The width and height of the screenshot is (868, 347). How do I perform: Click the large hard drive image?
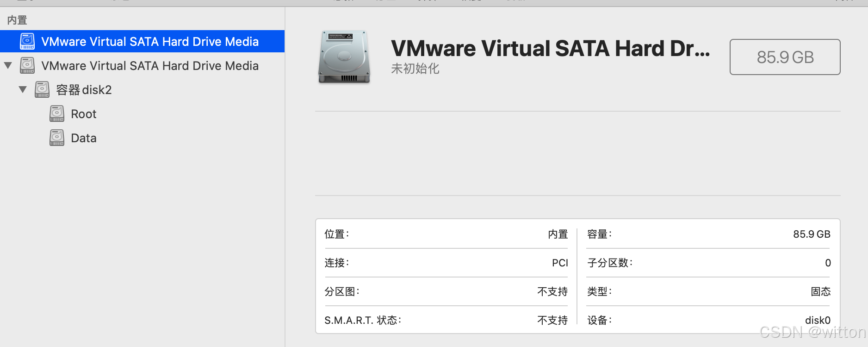click(x=344, y=57)
